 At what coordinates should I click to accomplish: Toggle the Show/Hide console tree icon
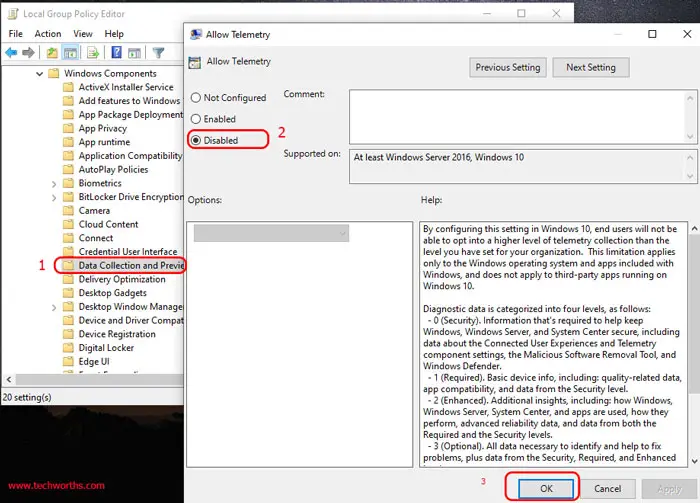pyautogui.click(x=71, y=52)
